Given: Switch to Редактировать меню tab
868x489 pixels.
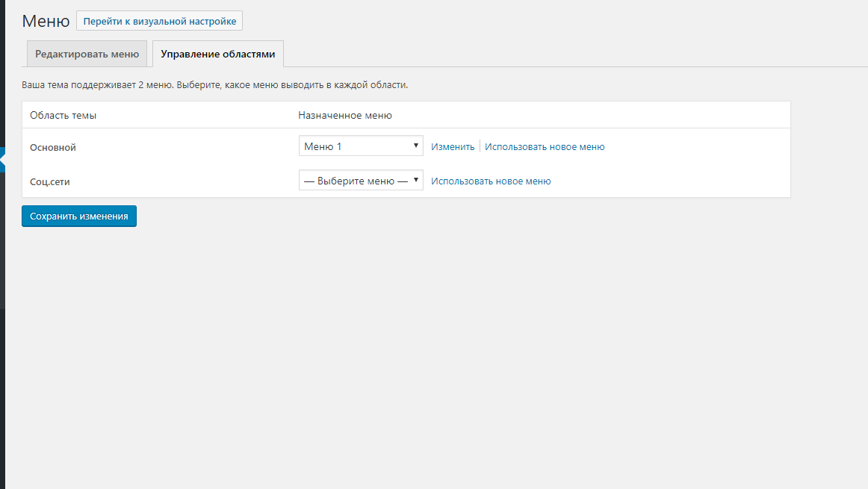Looking at the screenshot, I should click(x=87, y=54).
